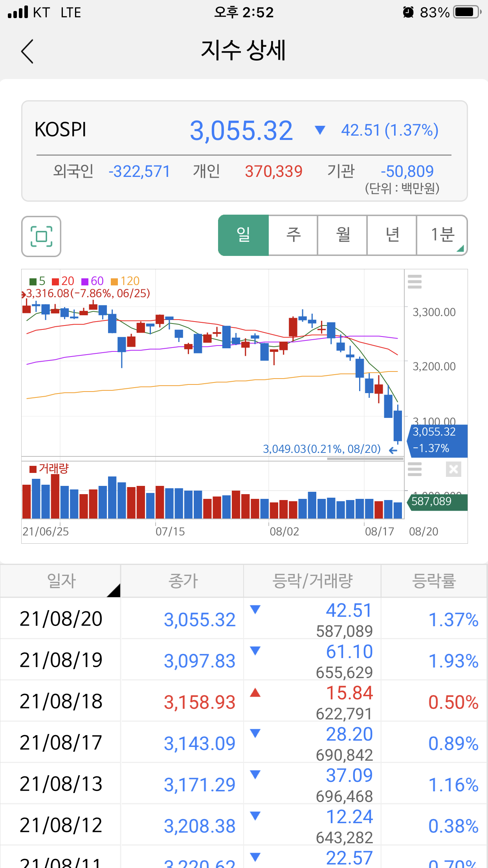Viewport: 488px width, 868px height.
Task: Switch to the 주 weekly chart tab
Action: 293,235
